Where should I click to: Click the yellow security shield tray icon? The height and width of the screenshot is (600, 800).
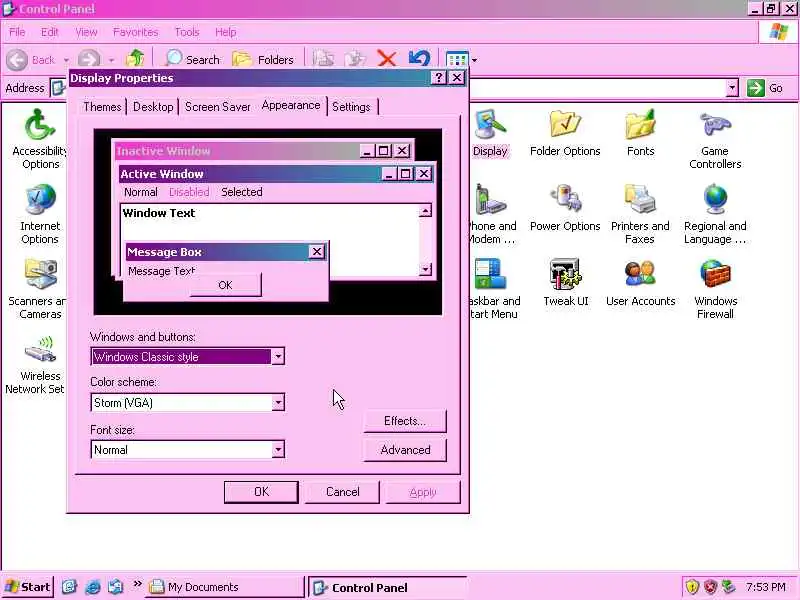[x=692, y=587]
